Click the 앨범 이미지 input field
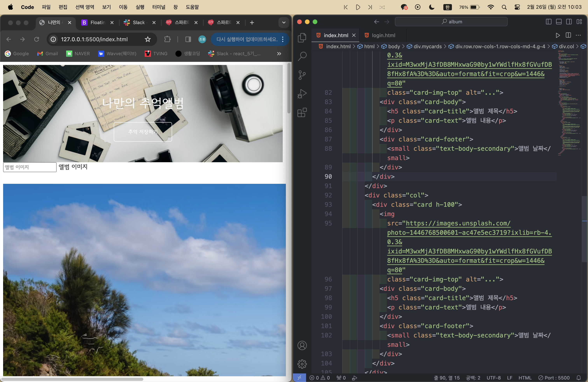The width and height of the screenshot is (588, 382). tap(30, 167)
